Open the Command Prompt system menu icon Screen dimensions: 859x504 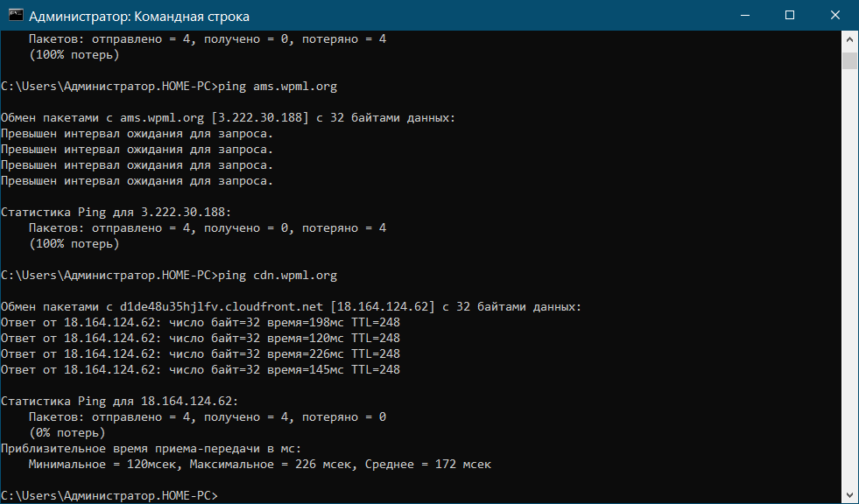16,16
